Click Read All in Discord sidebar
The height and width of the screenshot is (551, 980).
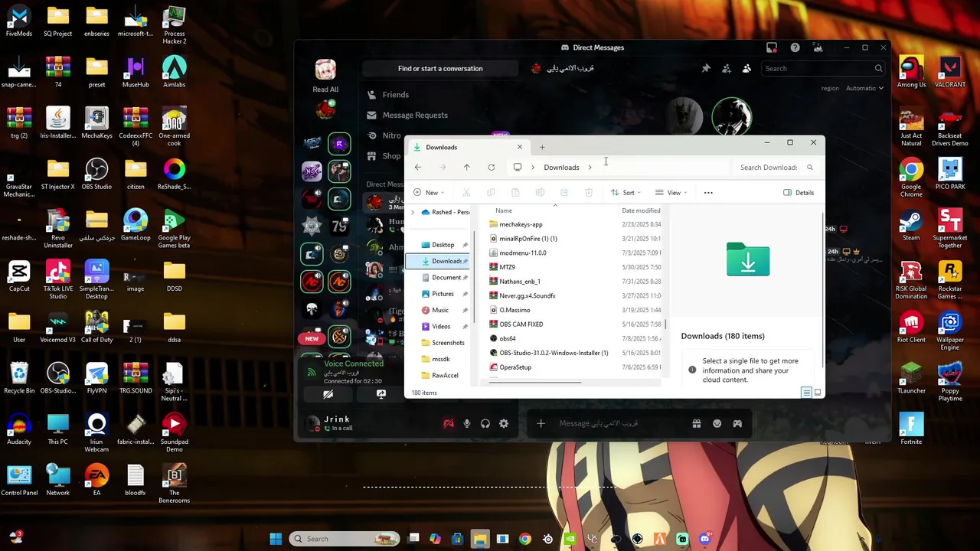pyautogui.click(x=325, y=90)
